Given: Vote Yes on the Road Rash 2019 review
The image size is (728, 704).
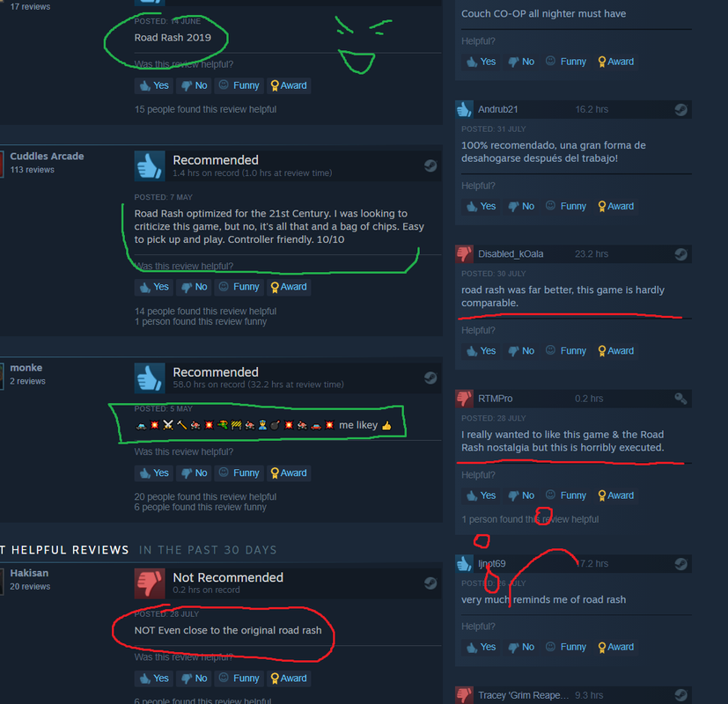Looking at the screenshot, I should coord(154,85).
